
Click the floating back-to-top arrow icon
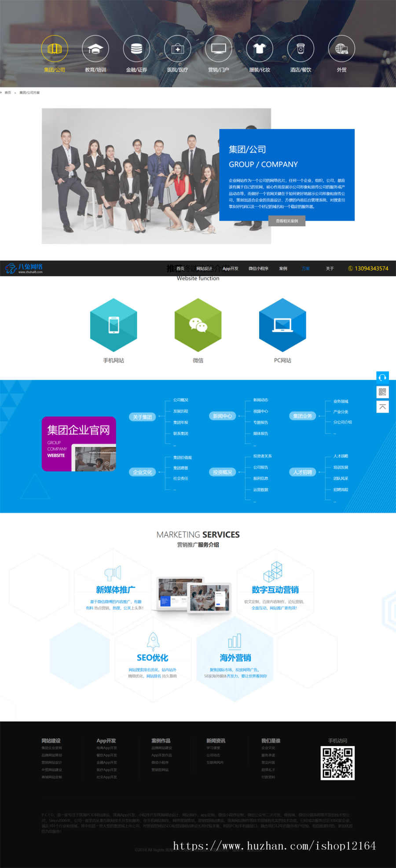[x=382, y=407]
